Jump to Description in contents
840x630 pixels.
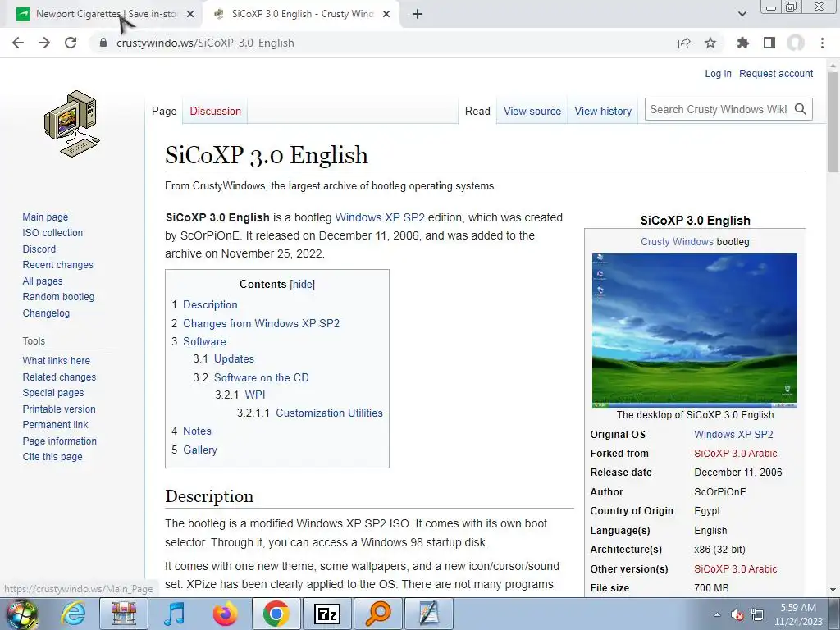[210, 305]
